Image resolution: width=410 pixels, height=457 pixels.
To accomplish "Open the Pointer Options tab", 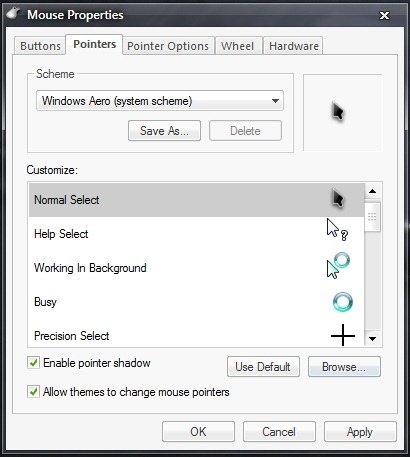I will 168,46.
